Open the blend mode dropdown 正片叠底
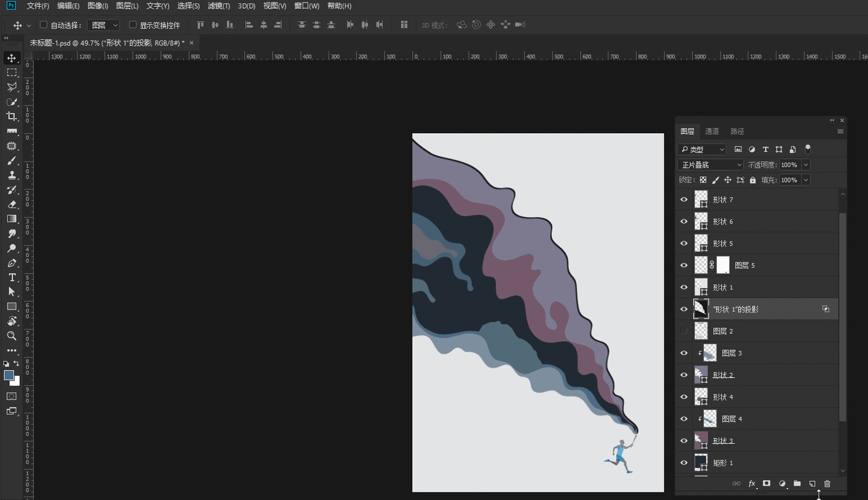Image resolution: width=868 pixels, height=500 pixels. (711, 165)
